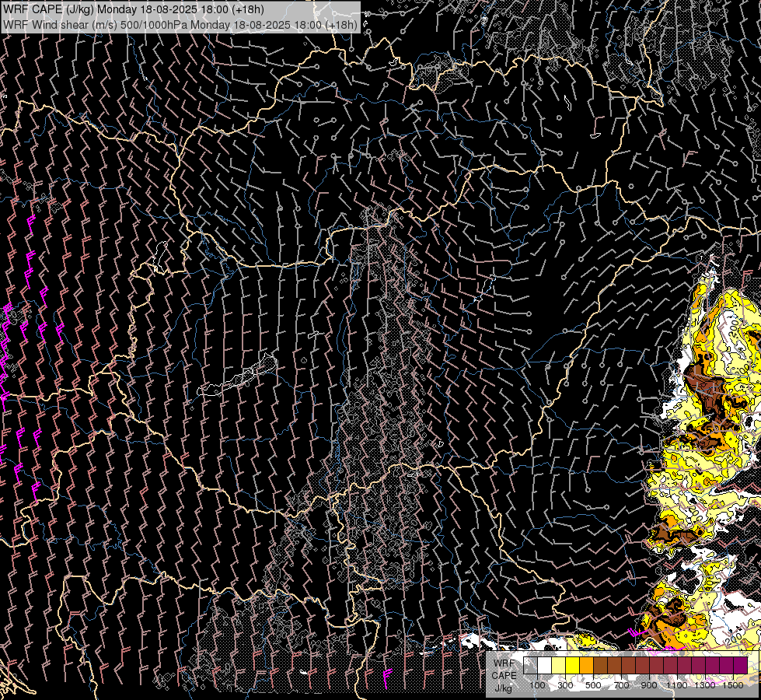Select the pale yellow CAPE legend swatch
The image size is (761, 700).
coord(559,665)
